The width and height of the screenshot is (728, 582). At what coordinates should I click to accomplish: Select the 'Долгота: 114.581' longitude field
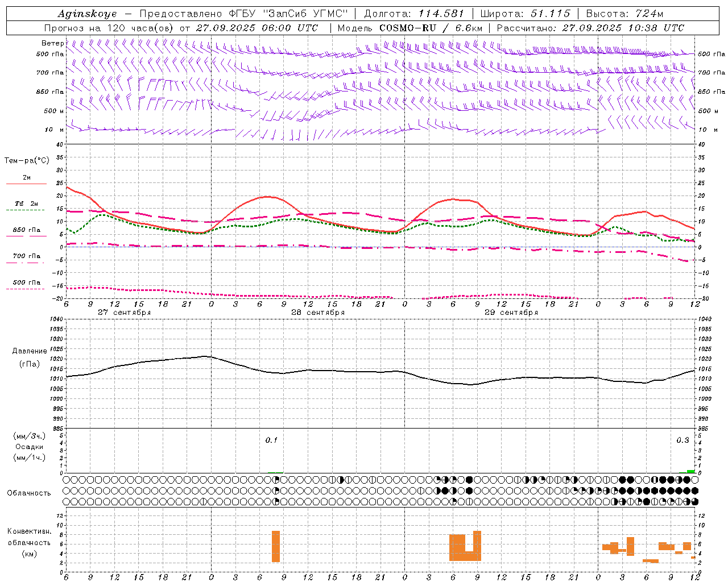pyautogui.click(x=413, y=14)
